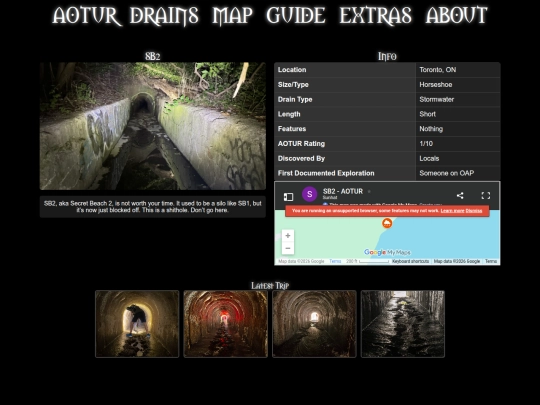The width and height of the screenshot is (540, 405).
Task: Open the ABOUT menu item
Action: tap(457, 15)
